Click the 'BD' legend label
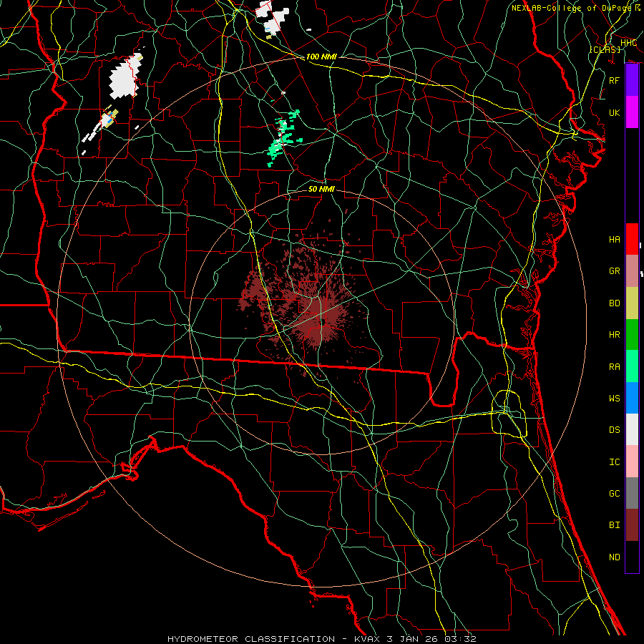Viewport: 644px width, 644px height. [x=614, y=303]
